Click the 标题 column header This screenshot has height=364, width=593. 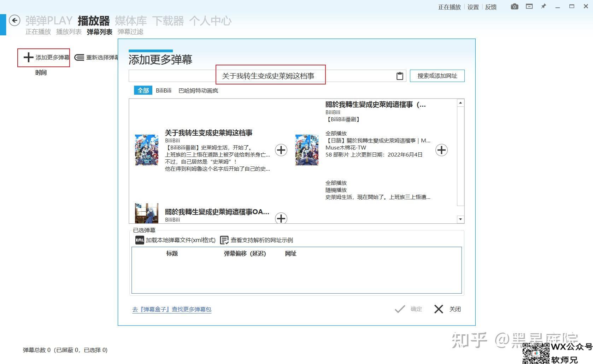click(x=172, y=253)
